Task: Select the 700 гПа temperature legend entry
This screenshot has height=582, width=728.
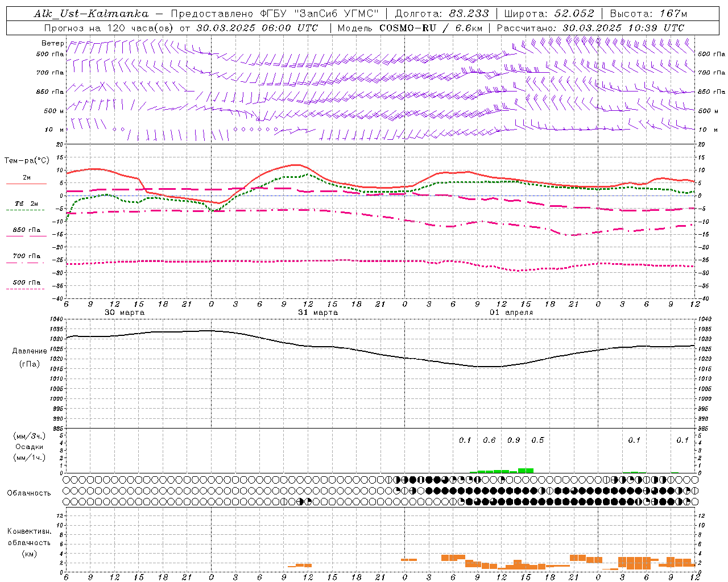Action: [26, 257]
